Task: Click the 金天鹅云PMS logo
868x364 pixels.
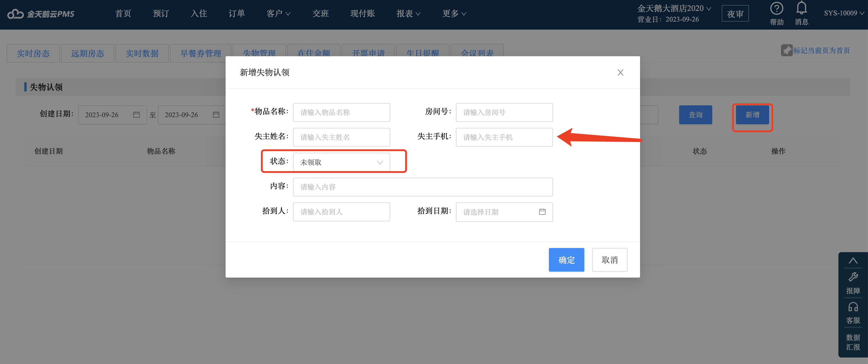Action: click(41, 14)
